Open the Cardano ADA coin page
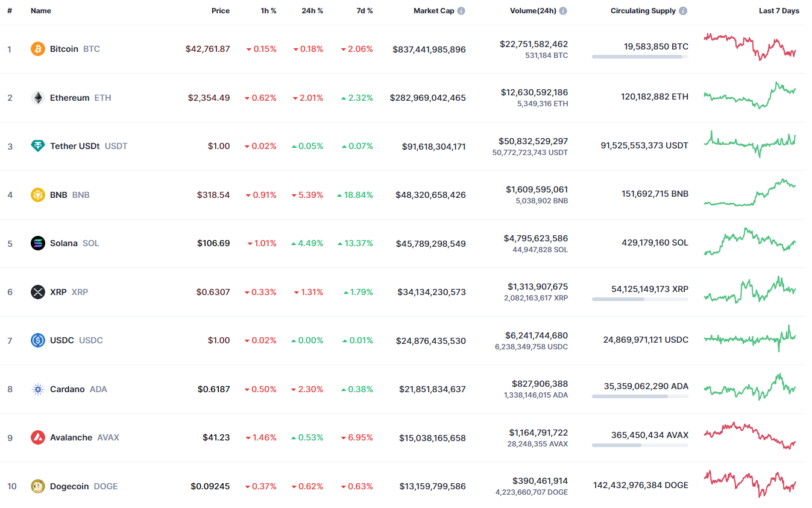 pos(68,389)
